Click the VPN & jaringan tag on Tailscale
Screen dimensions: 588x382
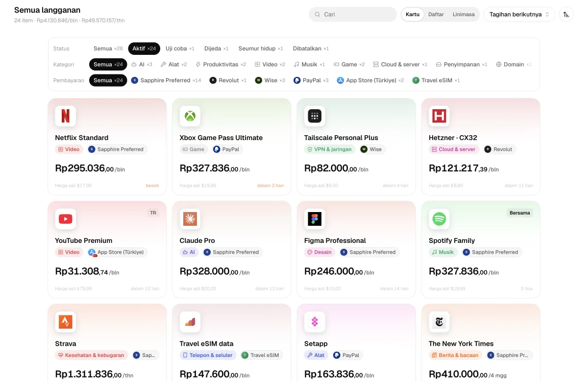pos(329,149)
